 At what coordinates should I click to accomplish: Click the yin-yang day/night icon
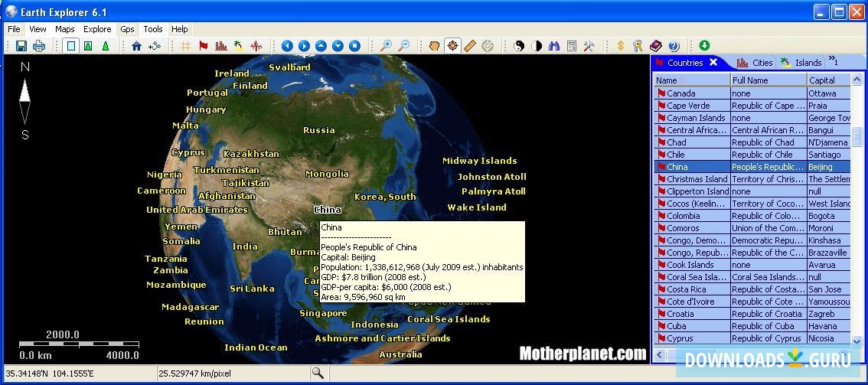519,46
